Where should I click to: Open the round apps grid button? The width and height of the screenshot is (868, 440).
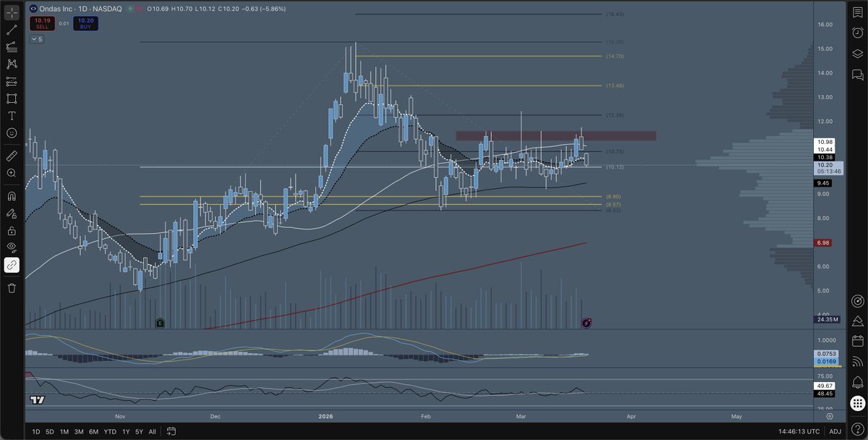857,402
